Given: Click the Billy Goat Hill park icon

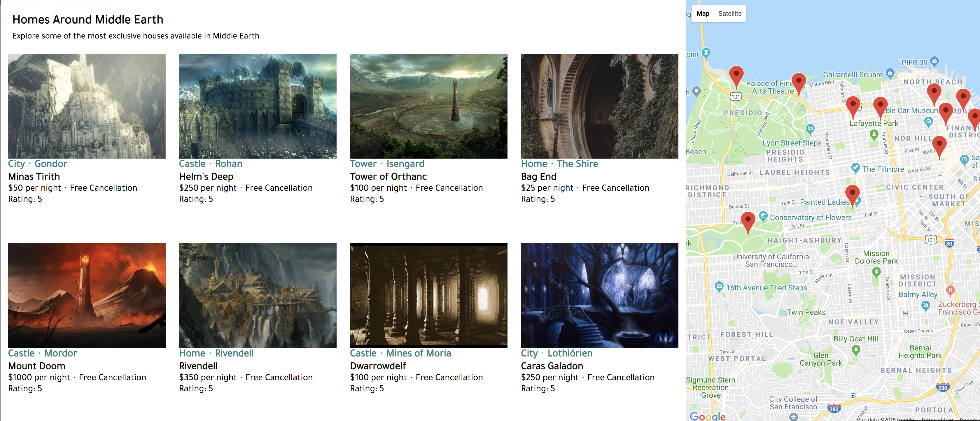Looking at the screenshot, I should click(x=856, y=350).
